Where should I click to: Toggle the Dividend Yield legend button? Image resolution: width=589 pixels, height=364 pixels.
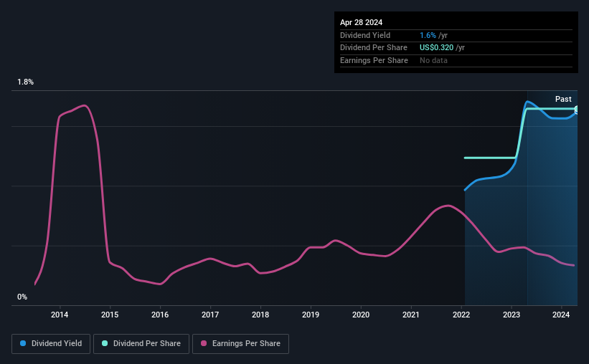pos(51,344)
